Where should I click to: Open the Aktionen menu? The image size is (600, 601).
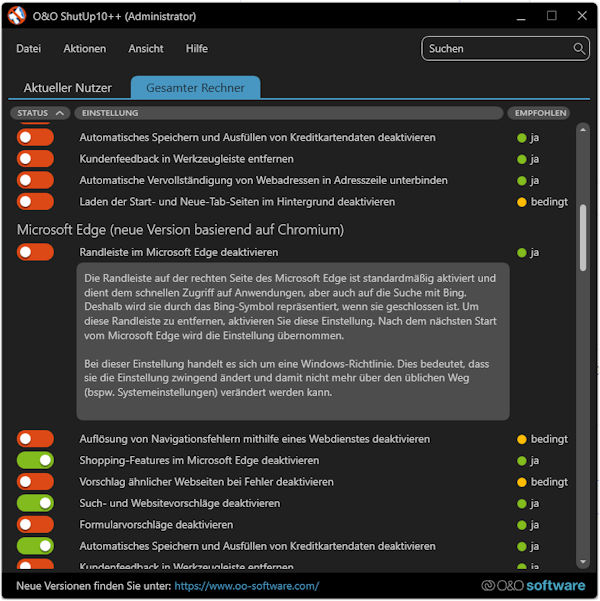click(x=85, y=49)
